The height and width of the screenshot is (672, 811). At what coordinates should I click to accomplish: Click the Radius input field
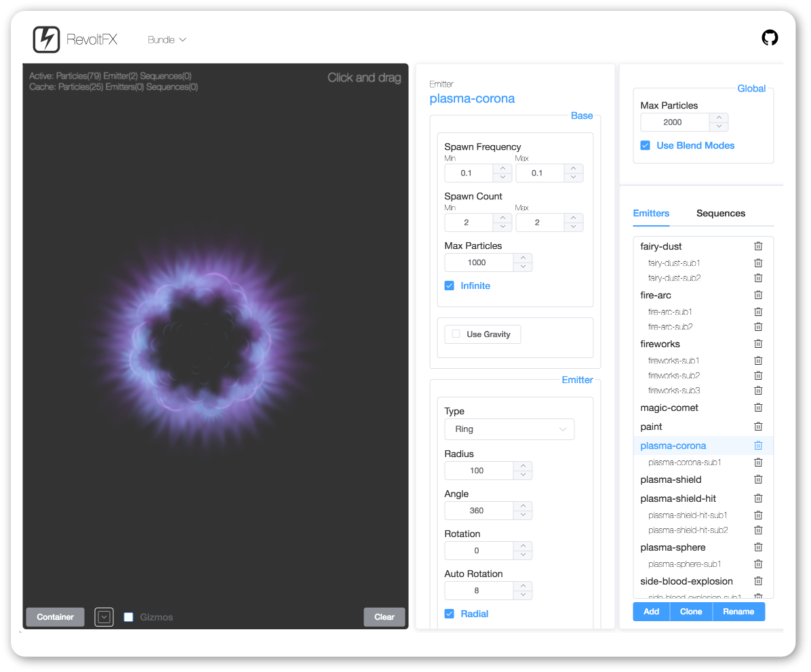coord(477,471)
